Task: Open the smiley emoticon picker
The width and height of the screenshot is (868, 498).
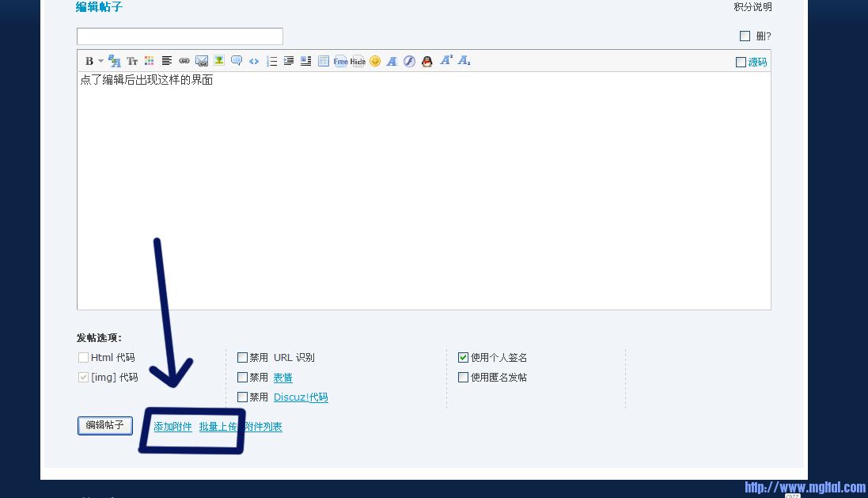Action: (375, 61)
